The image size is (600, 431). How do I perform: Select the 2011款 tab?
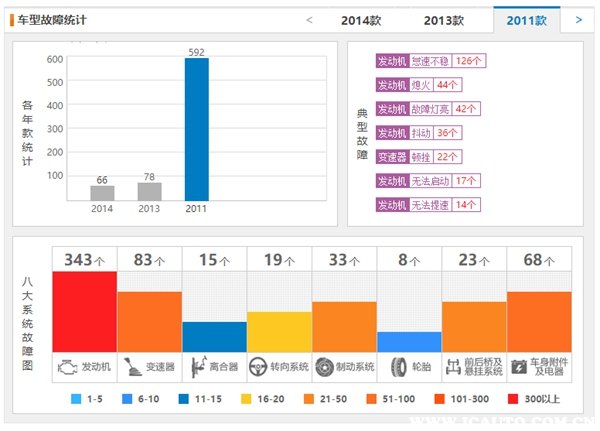[527, 20]
